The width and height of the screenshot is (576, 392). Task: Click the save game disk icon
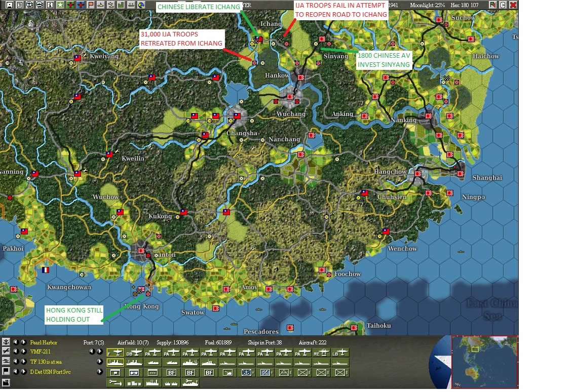pos(10,5)
